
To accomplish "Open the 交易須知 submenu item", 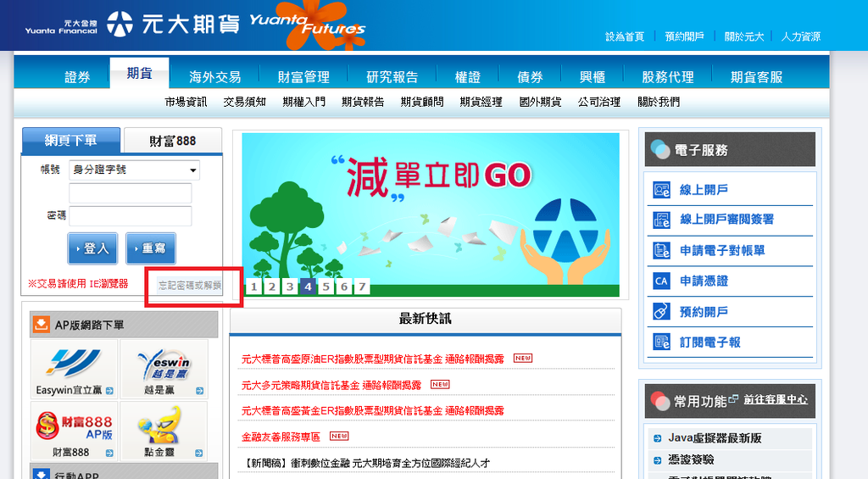I will tap(245, 102).
